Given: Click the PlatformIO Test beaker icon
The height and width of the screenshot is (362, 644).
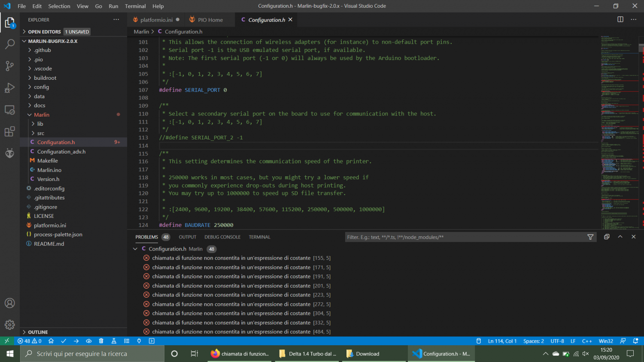Looking at the screenshot, I should (x=114, y=341).
